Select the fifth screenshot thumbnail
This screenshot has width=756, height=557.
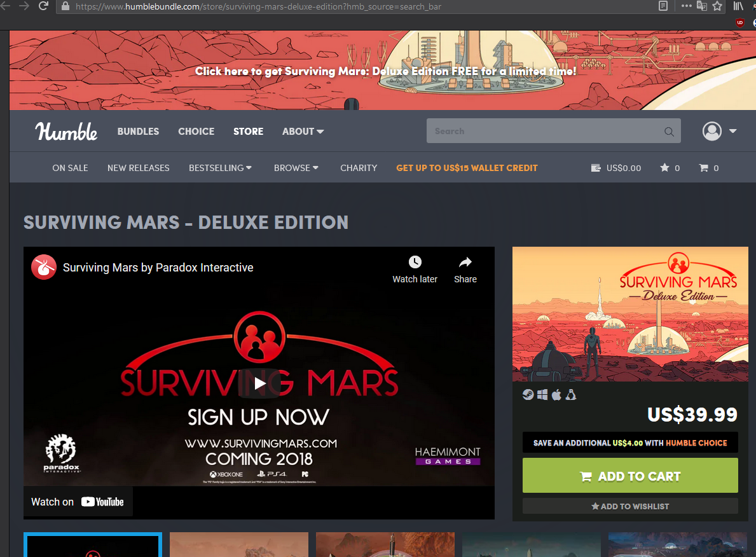(677, 545)
